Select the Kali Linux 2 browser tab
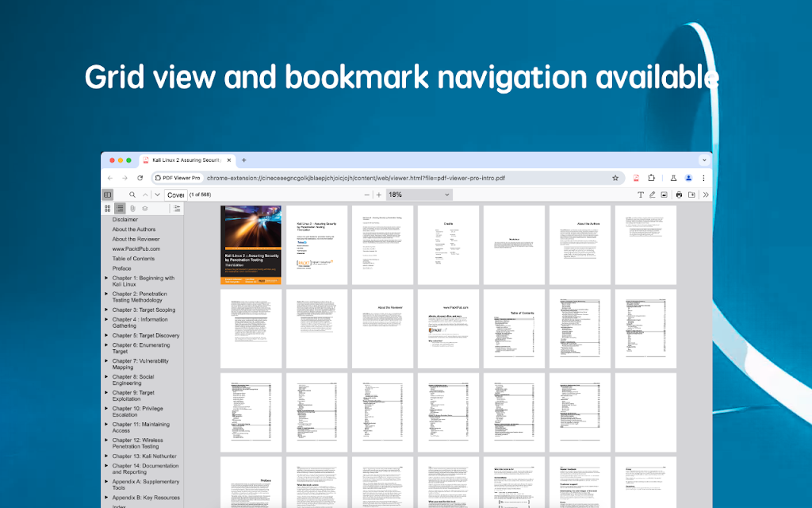Screen dimensions: 812x508 click(186, 160)
